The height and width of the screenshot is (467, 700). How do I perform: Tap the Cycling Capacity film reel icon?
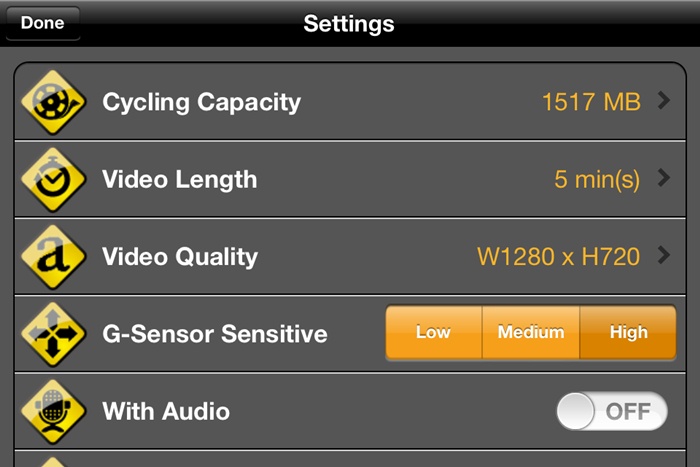tap(53, 102)
